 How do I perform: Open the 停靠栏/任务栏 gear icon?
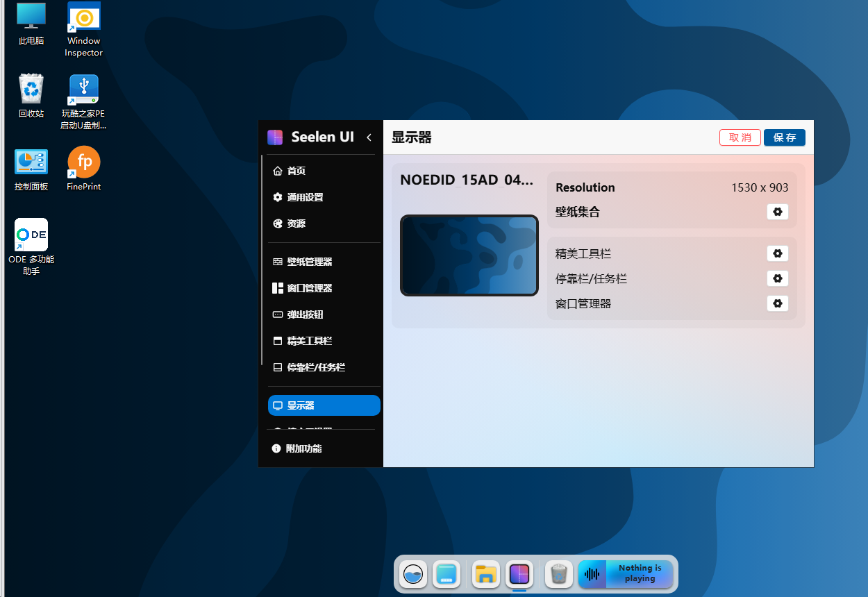point(777,278)
